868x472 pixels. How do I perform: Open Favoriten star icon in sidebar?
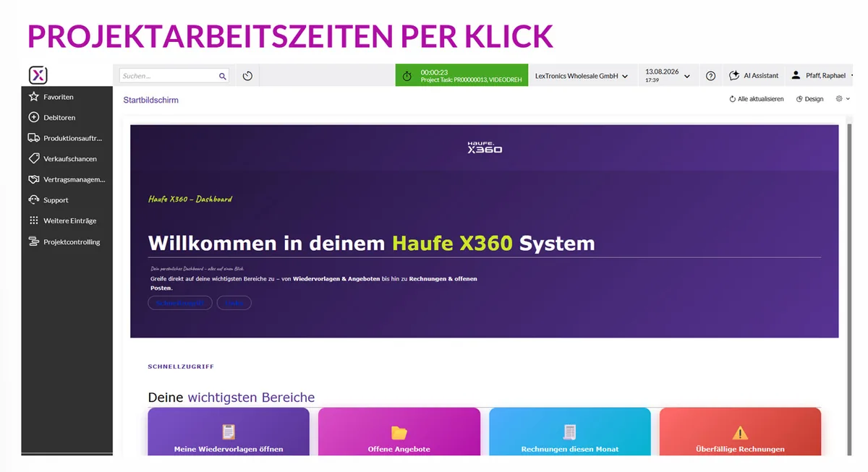coord(33,97)
